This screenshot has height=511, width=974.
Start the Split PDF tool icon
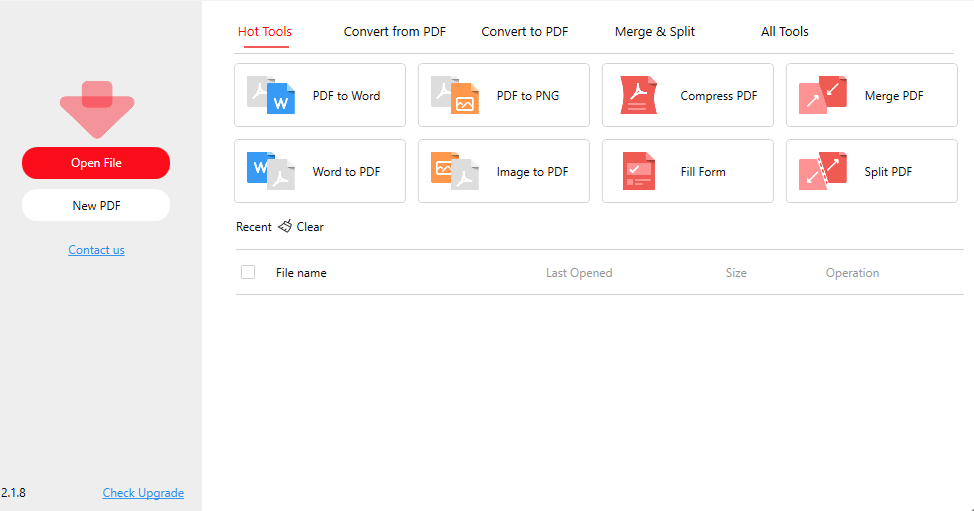click(x=823, y=171)
